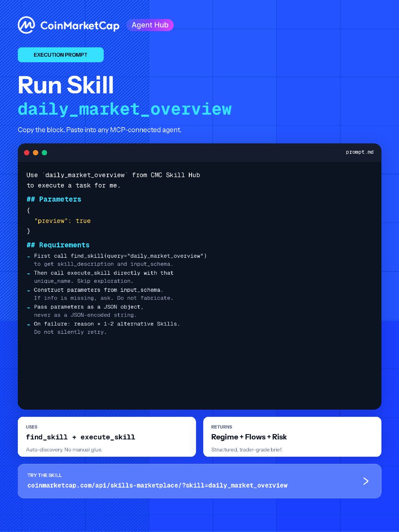Click the '## Requirements' heading
This screenshot has height=532, width=399.
[58, 245]
